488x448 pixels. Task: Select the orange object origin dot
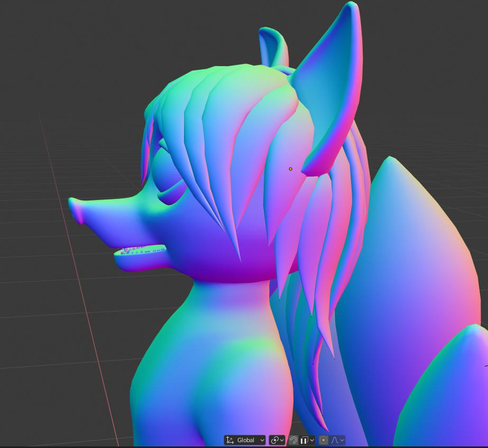tap(291, 169)
